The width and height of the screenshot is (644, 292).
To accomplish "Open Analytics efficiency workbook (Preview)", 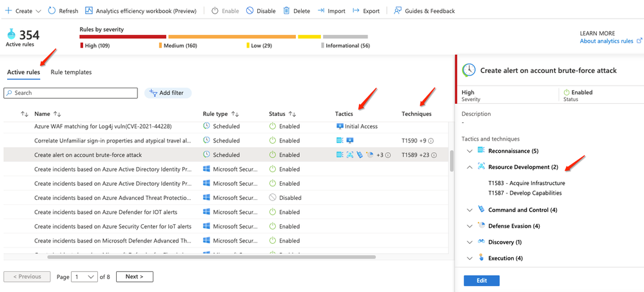I will click(x=141, y=11).
